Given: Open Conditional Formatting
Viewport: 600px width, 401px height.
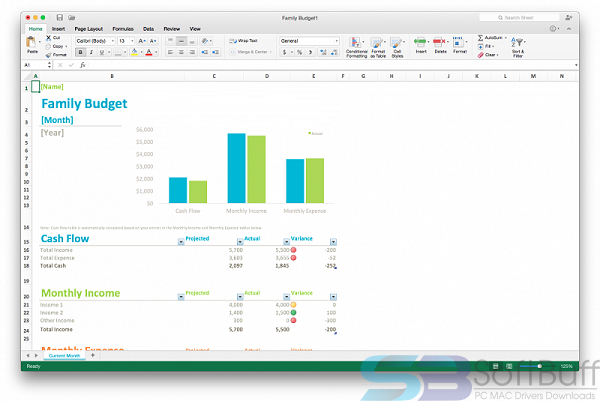Looking at the screenshot, I should 356,47.
